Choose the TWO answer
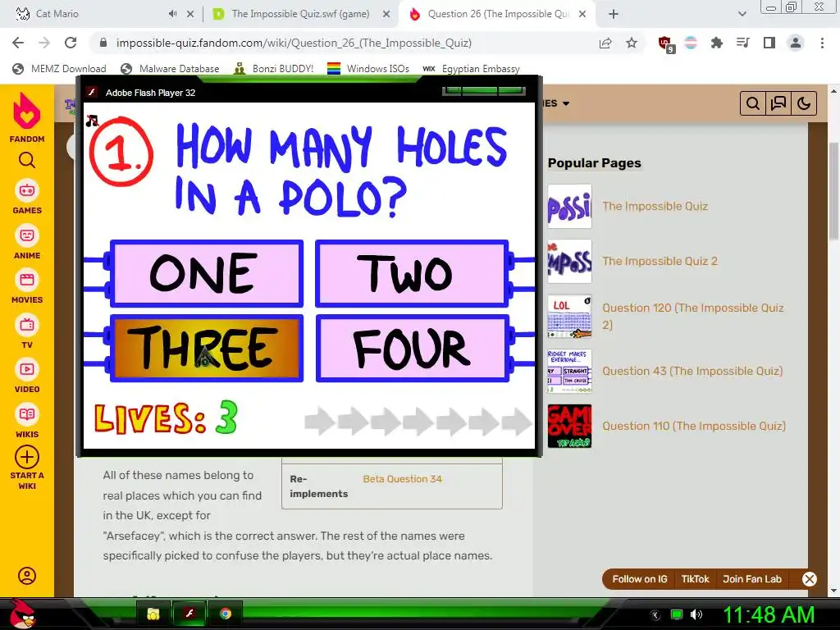The height and width of the screenshot is (630, 840). (412, 273)
